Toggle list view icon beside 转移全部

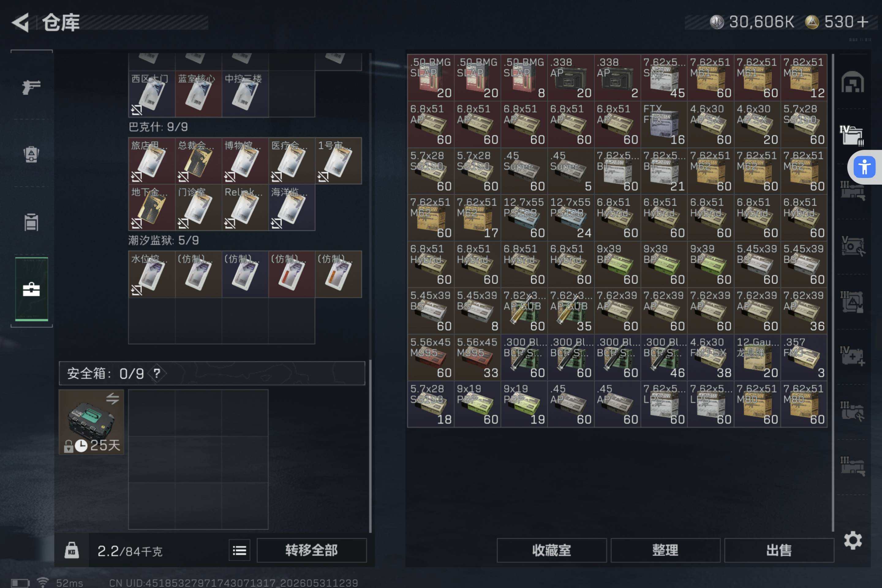pyautogui.click(x=239, y=550)
